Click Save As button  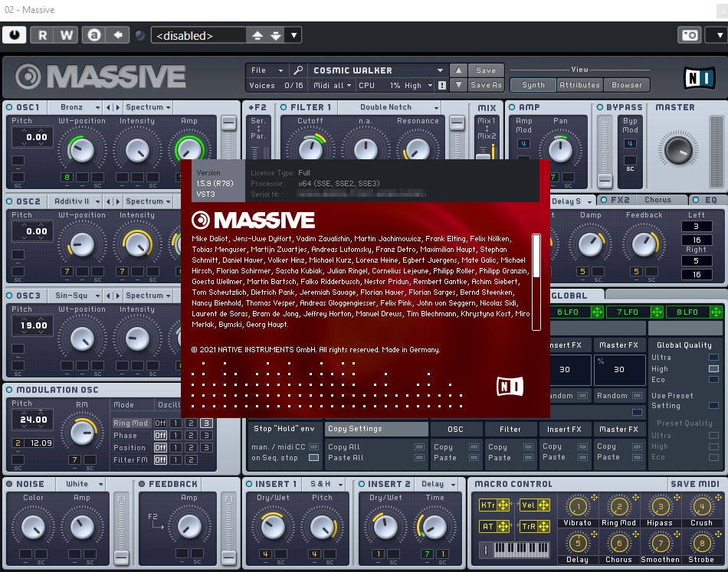click(486, 85)
